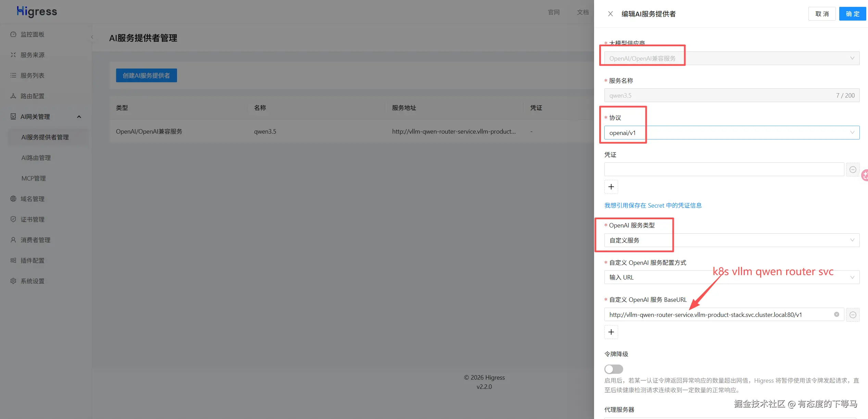
Task: Click the 确定 confirm button
Action: coord(852,14)
